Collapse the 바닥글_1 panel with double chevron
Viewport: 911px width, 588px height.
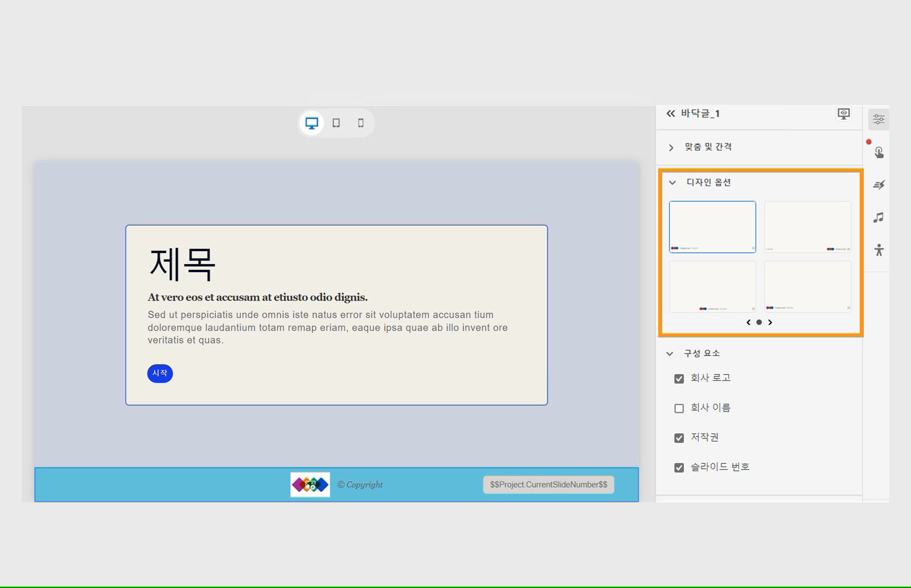pos(670,113)
